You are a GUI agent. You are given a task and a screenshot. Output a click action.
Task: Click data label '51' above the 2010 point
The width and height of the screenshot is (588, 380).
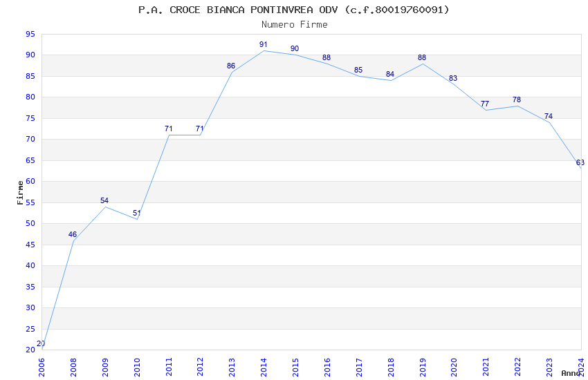click(136, 213)
